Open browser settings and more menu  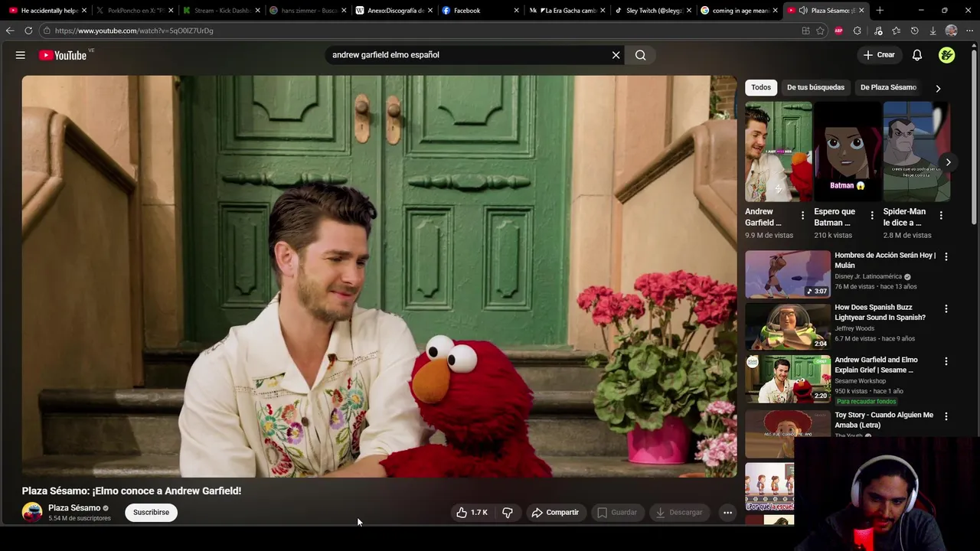[969, 31]
